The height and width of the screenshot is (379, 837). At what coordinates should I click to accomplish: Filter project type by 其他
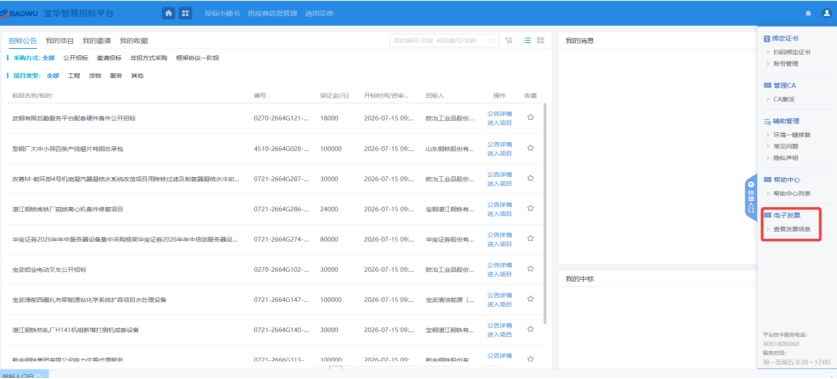(137, 76)
